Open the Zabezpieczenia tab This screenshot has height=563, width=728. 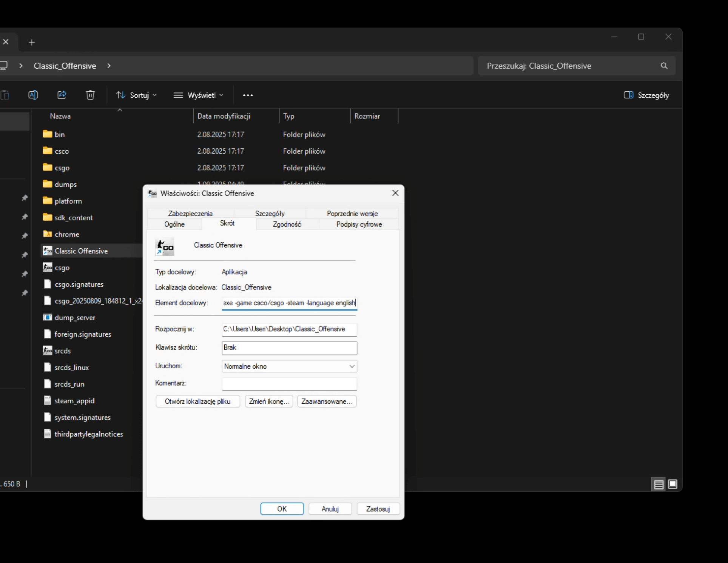coord(190,213)
